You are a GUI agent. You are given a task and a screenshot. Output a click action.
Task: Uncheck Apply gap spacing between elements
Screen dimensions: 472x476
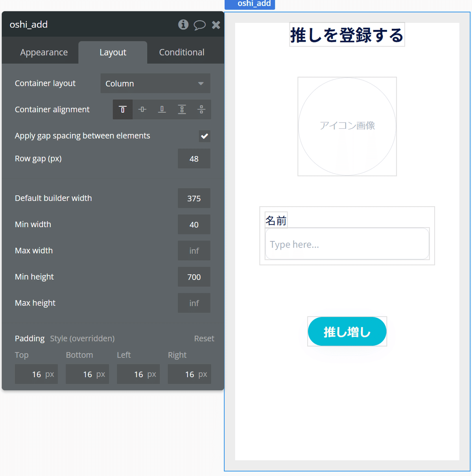pyautogui.click(x=205, y=136)
